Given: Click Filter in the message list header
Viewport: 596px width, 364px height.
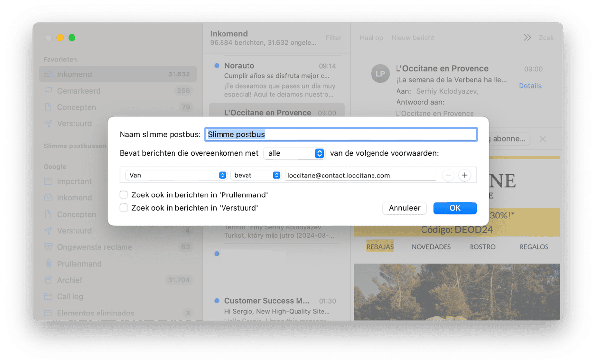Looking at the screenshot, I should point(333,38).
